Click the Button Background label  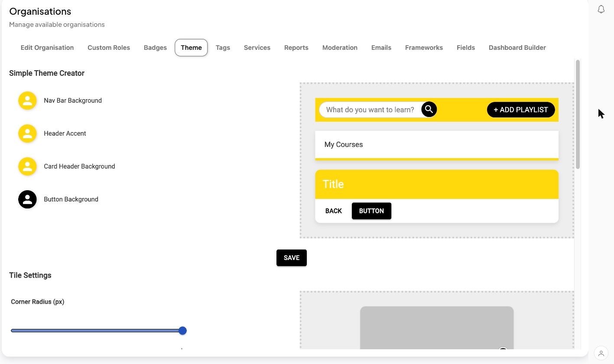[71, 199]
